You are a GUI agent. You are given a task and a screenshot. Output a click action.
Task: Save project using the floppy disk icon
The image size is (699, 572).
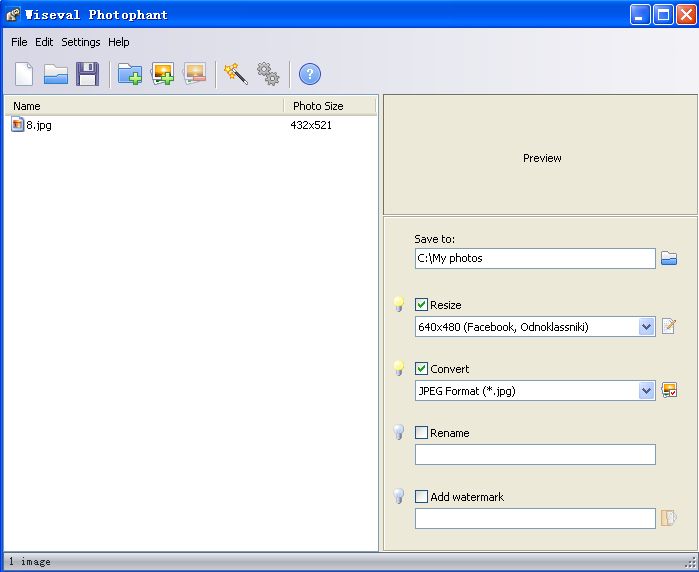[87, 74]
